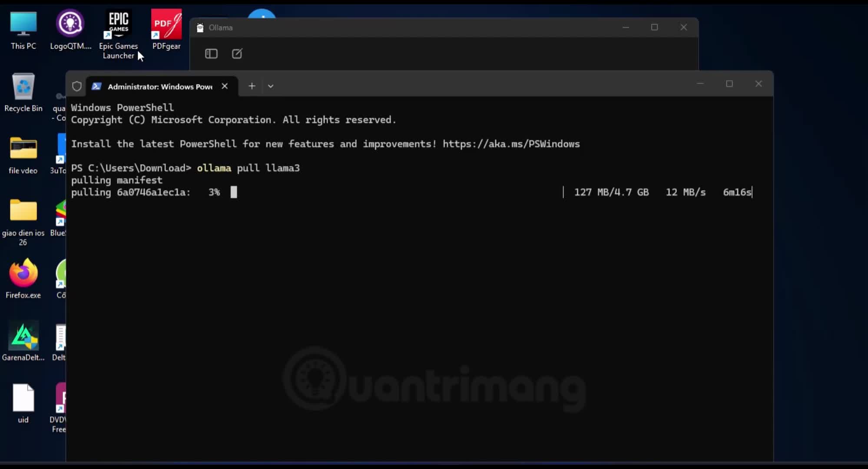
Task: Add a new terminal tab
Action: [x=252, y=86]
